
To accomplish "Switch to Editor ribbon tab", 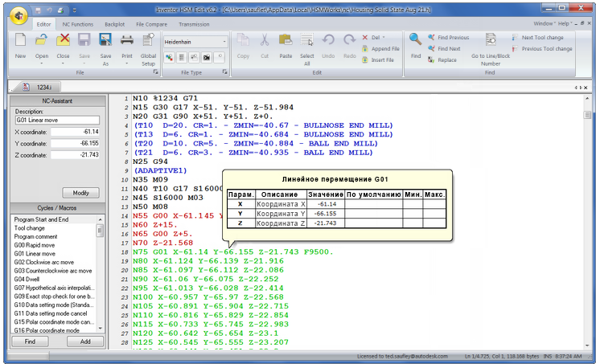I will coord(43,24).
